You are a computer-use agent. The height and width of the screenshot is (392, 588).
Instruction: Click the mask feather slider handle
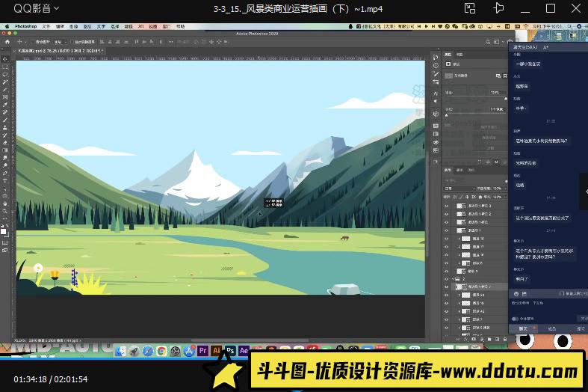(446, 115)
